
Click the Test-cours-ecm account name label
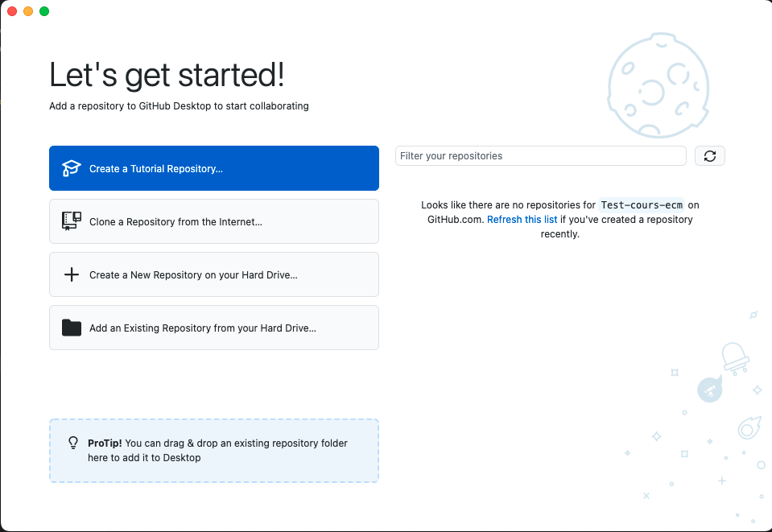tap(642, 205)
